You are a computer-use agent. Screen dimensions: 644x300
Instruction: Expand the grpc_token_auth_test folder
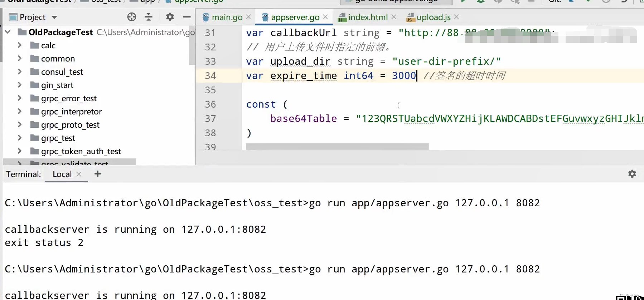click(x=20, y=151)
